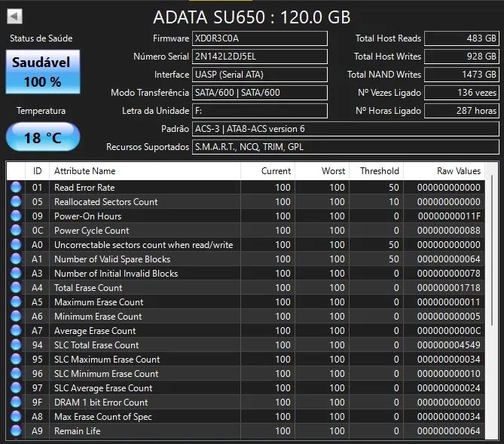
Task: Click the Raw Values column header
Action: [x=444, y=171]
